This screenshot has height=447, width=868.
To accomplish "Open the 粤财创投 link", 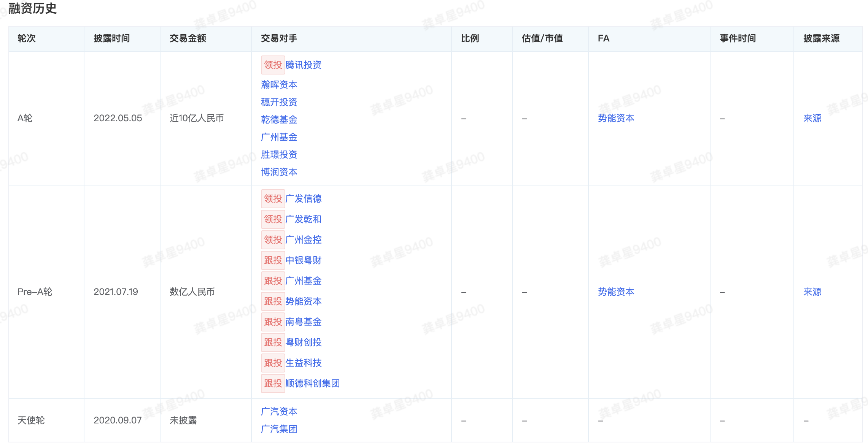I will (x=303, y=342).
